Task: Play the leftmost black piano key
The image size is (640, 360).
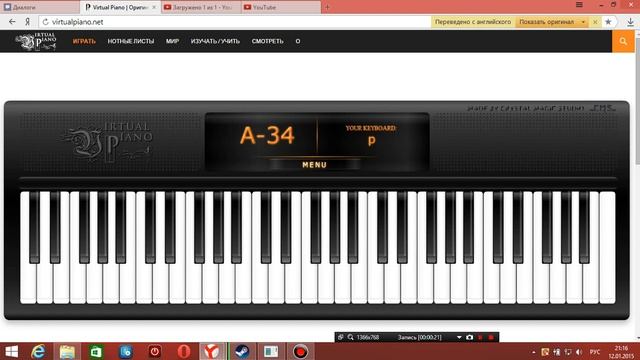Action: tap(34, 227)
